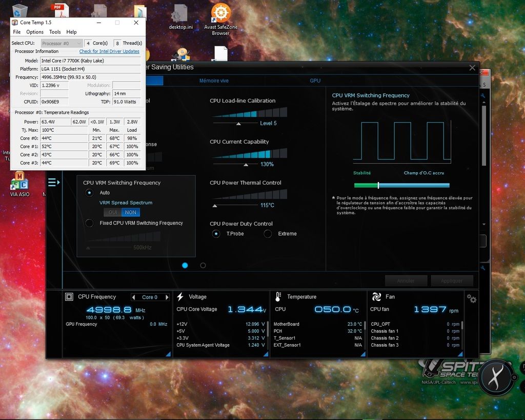Click the Temperature thermometer icon
The height and width of the screenshot is (420, 525).
pyautogui.click(x=278, y=297)
